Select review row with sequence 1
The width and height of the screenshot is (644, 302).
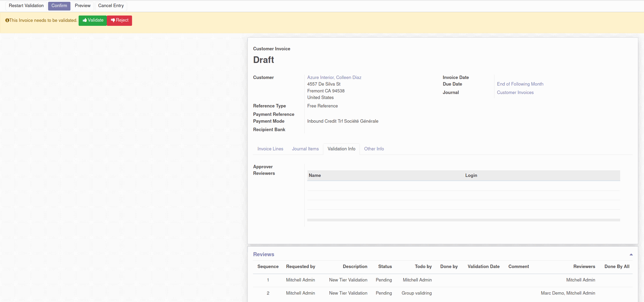(443, 280)
